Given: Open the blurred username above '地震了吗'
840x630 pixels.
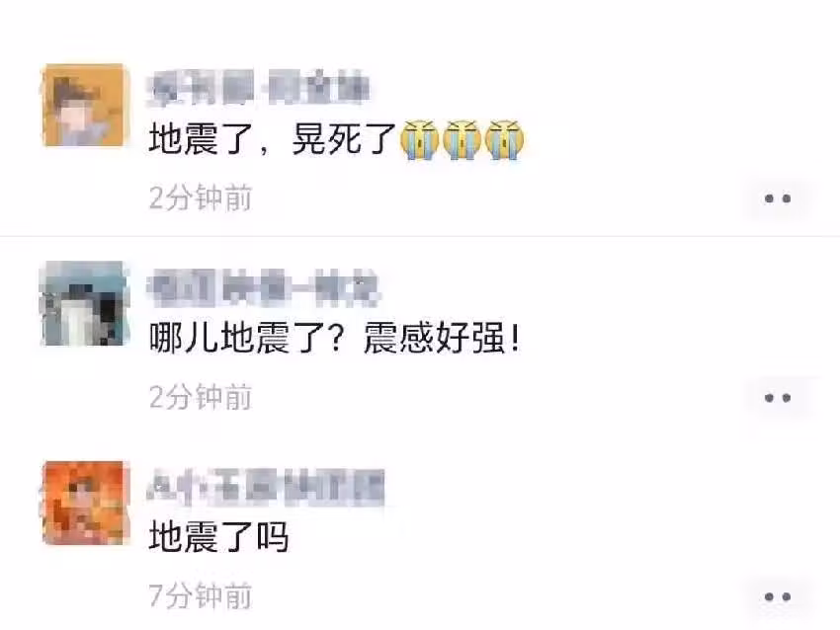Looking at the screenshot, I should tap(266, 487).
